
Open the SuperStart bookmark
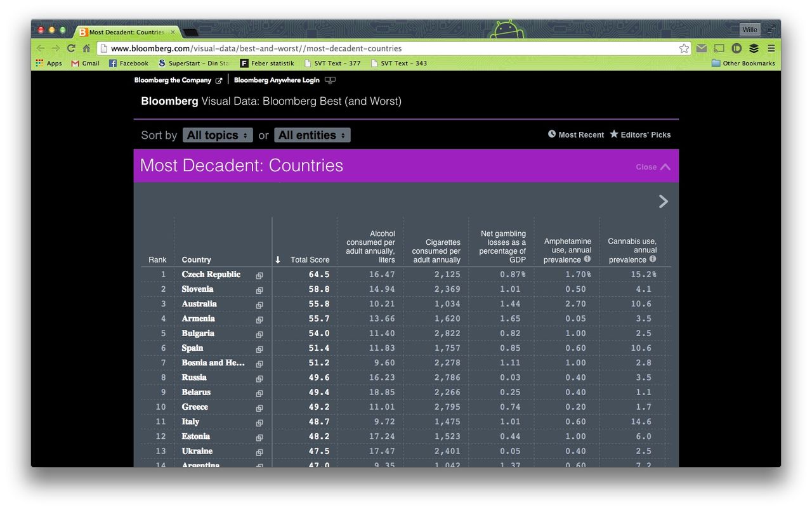coord(194,63)
